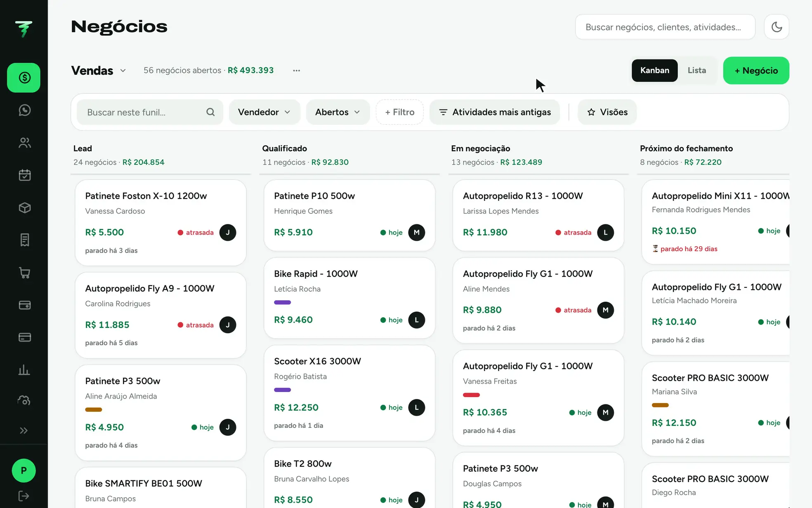The height and width of the screenshot is (508, 812).
Task: Open Autopropelido Mini X11 card
Action: click(716, 222)
